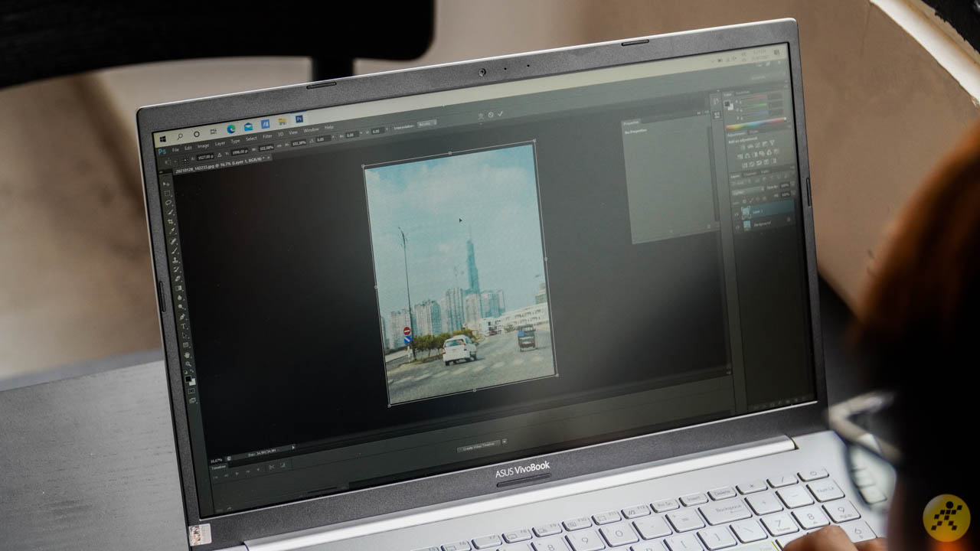Commit the transform with the checkmark
This screenshot has height=551, width=980.
[499, 113]
